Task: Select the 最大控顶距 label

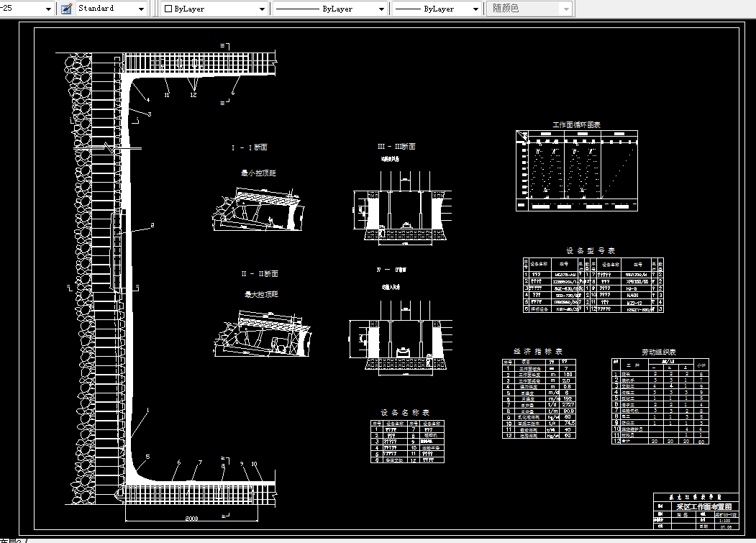Action: (x=261, y=294)
